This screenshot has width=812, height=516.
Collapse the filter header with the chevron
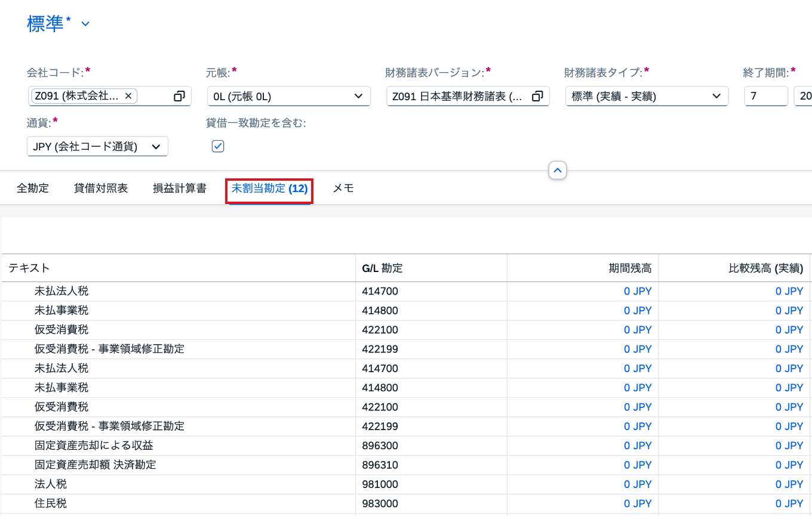click(558, 171)
